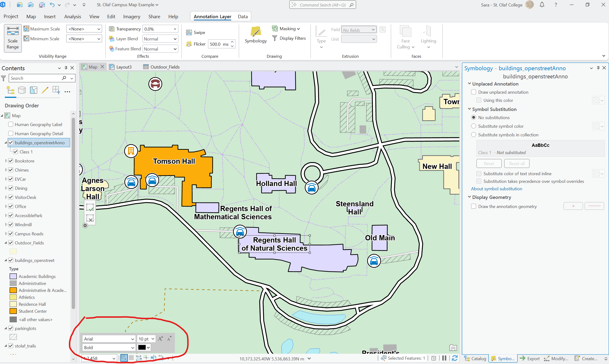Expand the Campus Roads layer entry
609x364 pixels.
6,233
